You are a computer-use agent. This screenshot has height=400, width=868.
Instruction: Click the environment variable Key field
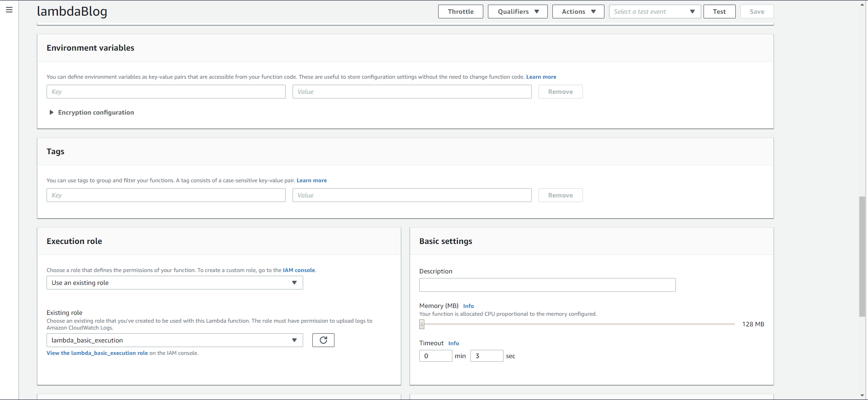tap(166, 92)
